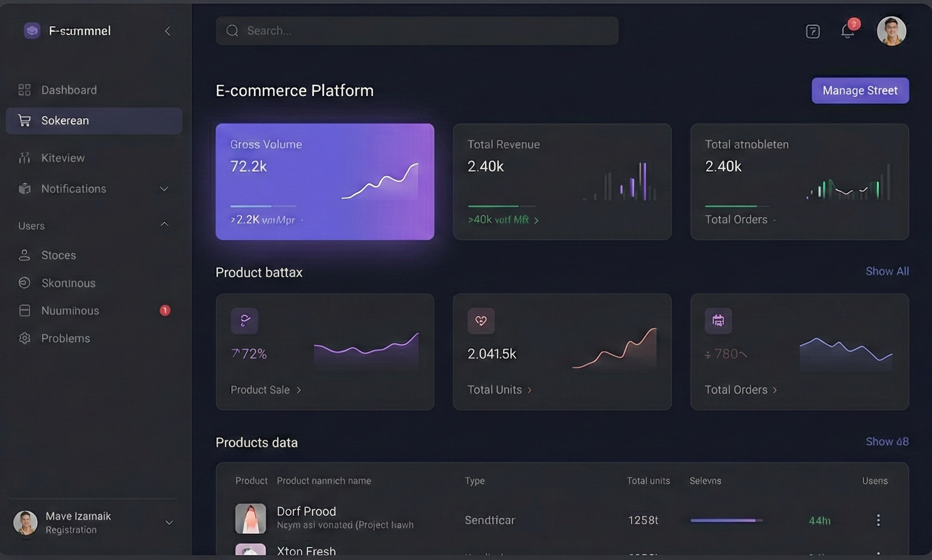Viewport: 932px width, 560px height.
Task: Collapse the sidebar with the left arrow
Action: (167, 31)
